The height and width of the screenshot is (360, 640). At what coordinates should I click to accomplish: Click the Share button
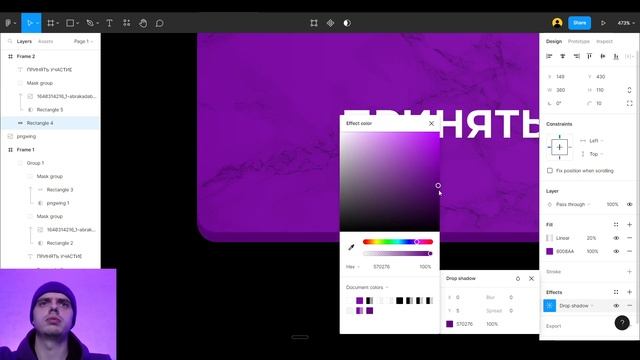(x=580, y=23)
